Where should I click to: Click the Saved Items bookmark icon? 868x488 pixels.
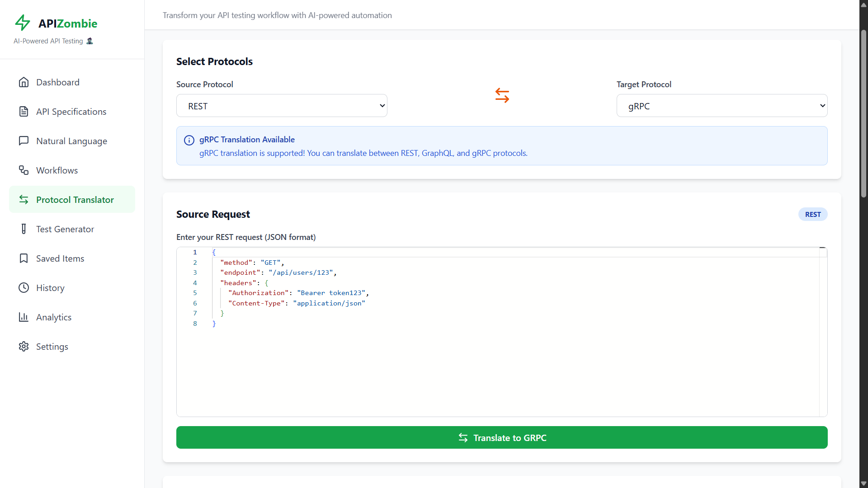tap(24, 258)
